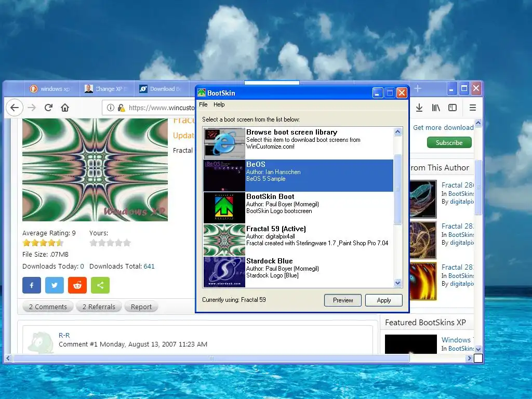Select Browse boot screen library item
Screen dimensions: 532x399
pos(298,143)
